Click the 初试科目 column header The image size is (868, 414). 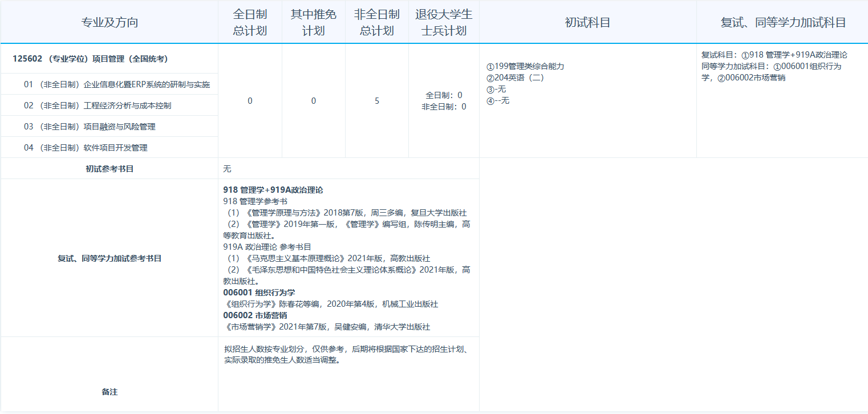pyautogui.click(x=587, y=22)
